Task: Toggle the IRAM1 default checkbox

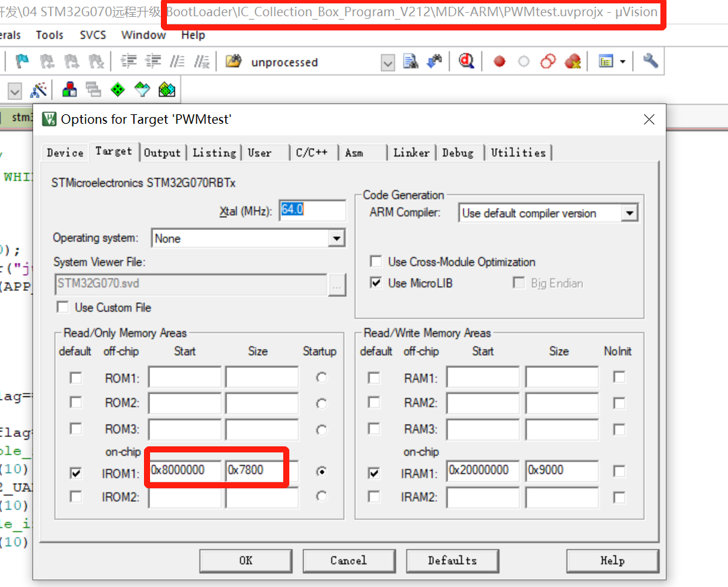Action: (374, 473)
